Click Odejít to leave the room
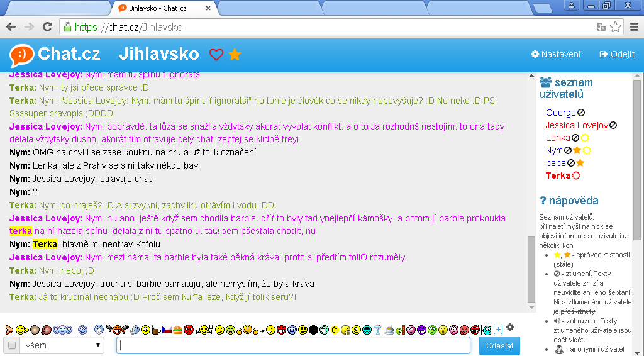644x356 pixels. (617, 54)
